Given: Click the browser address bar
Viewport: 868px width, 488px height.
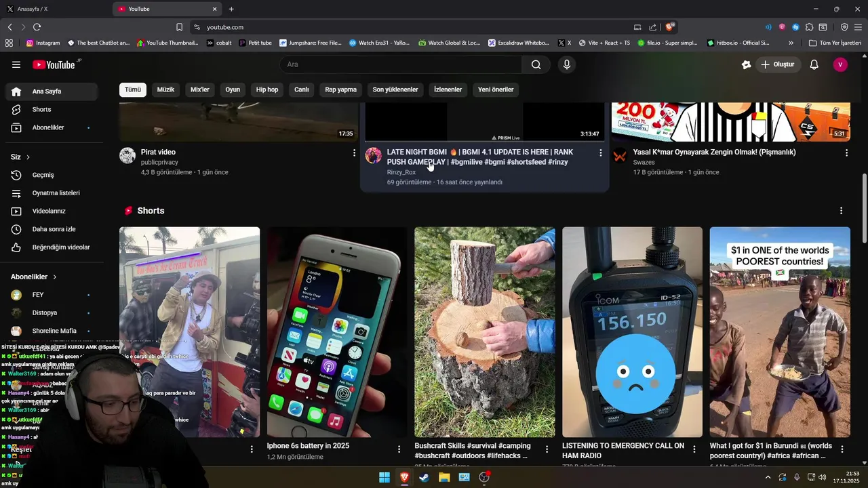Looking at the screenshot, I should [x=414, y=27].
